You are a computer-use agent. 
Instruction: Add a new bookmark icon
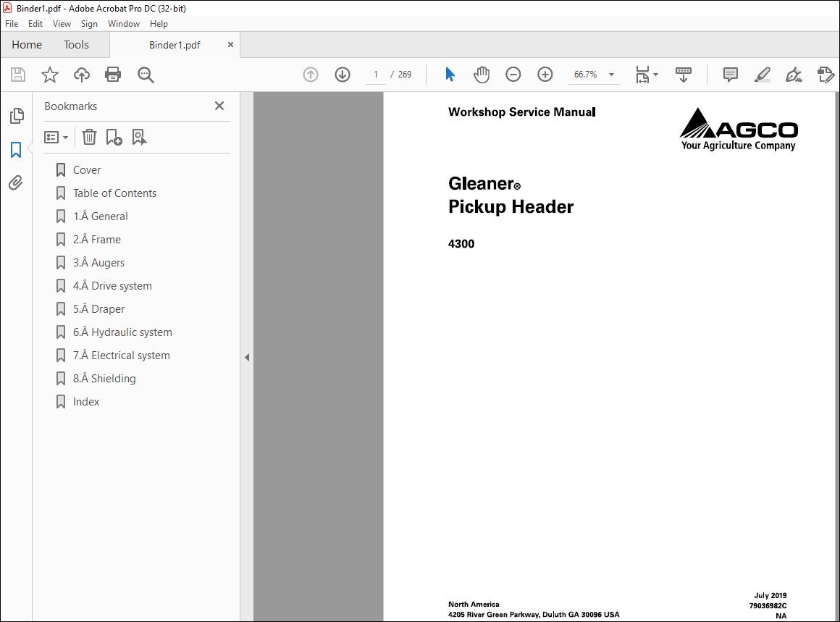pos(114,137)
